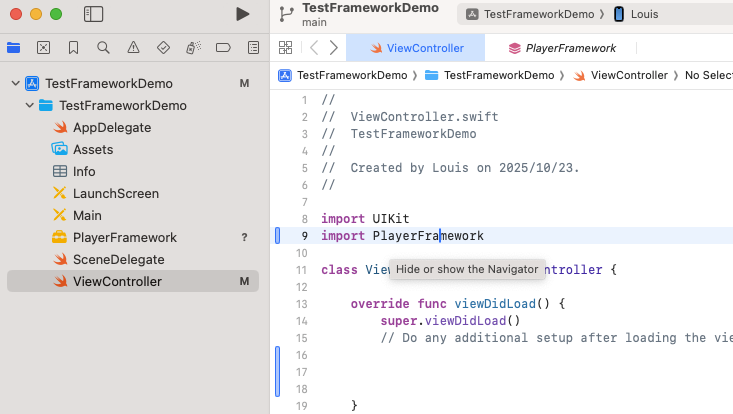The image size is (733, 414).
Task: Click the Created by Louis comment line
Action: click(451, 168)
